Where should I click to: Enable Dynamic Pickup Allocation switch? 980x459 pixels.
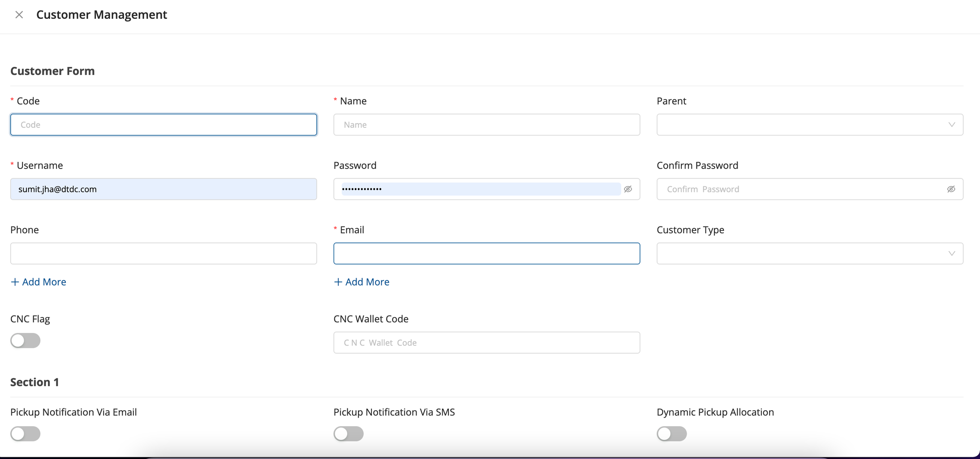[x=671, y=433]
